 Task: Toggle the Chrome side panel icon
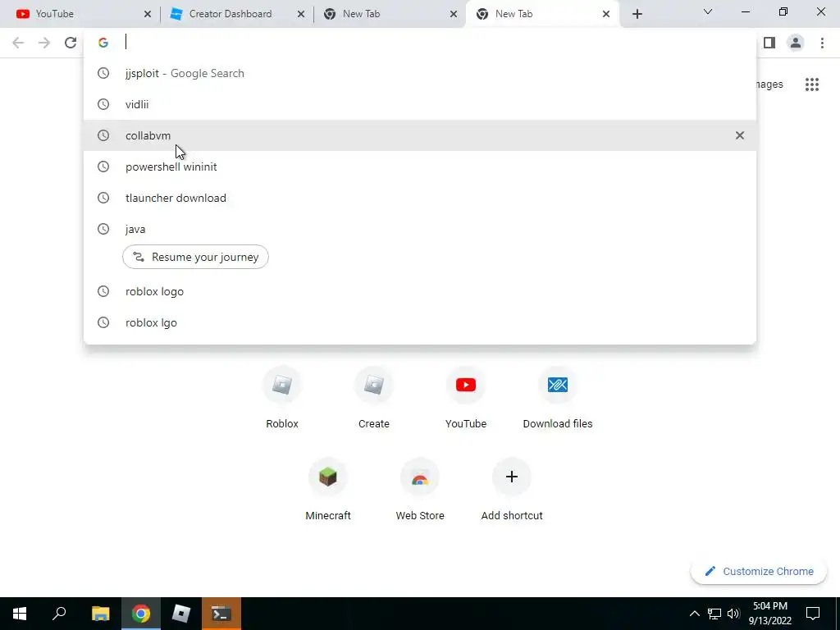769,43
